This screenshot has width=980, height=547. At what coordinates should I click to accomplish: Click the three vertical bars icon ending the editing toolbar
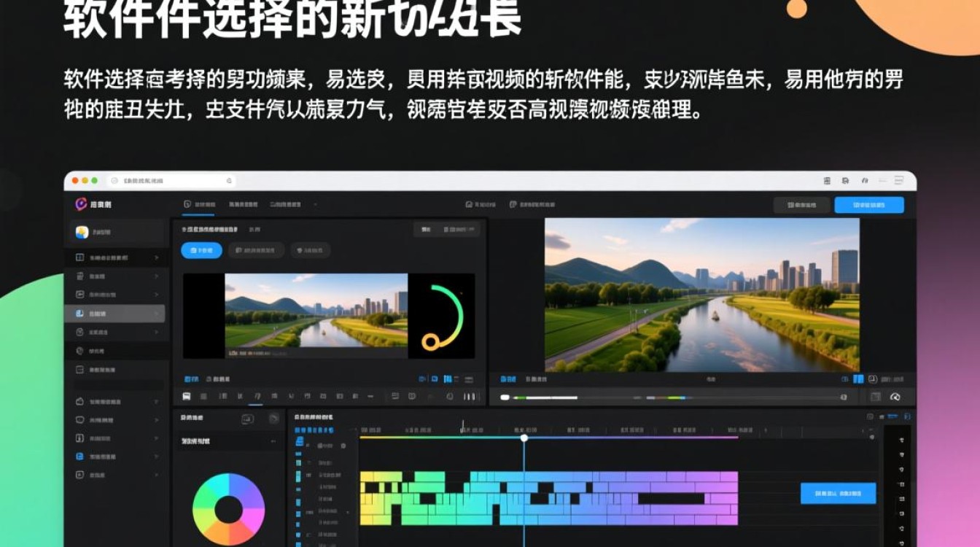pos(470,396)
